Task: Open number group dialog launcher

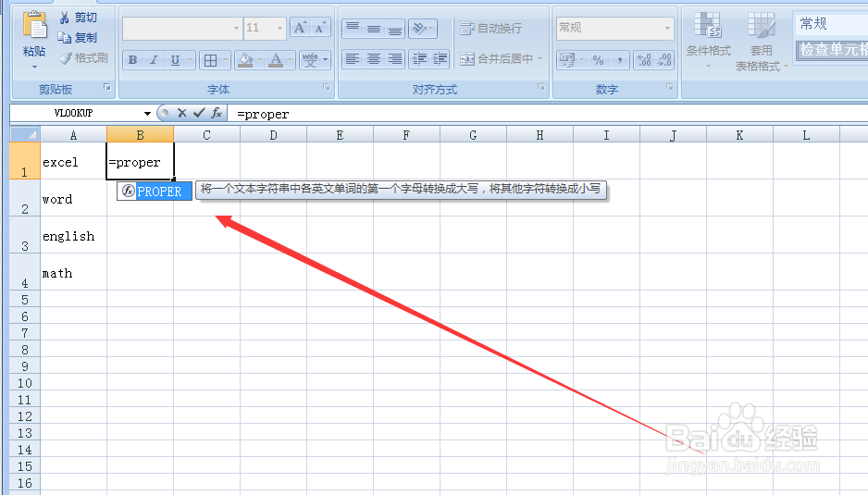Action: click(670, 88)
